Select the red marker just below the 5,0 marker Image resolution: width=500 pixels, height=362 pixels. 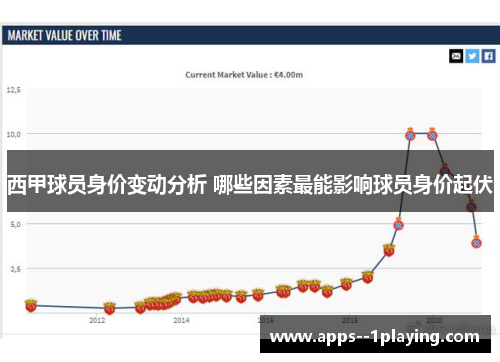pyautogui.click(x=389, y=250)
